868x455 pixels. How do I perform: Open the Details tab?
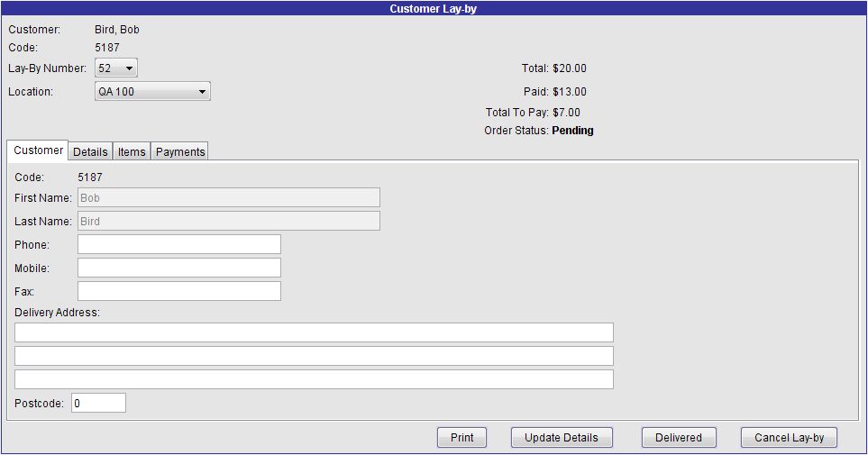(90, 151)
